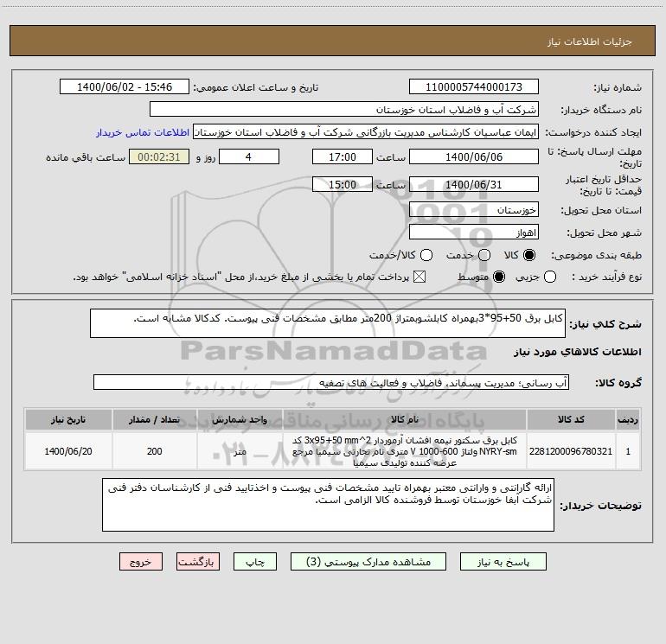
Task: Click the city field اهواز
Action: 474,232
